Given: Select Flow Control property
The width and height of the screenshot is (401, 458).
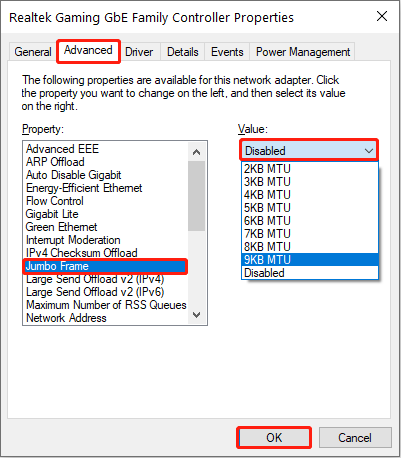Looking at the screenshot, I should [x=105, y=201].
